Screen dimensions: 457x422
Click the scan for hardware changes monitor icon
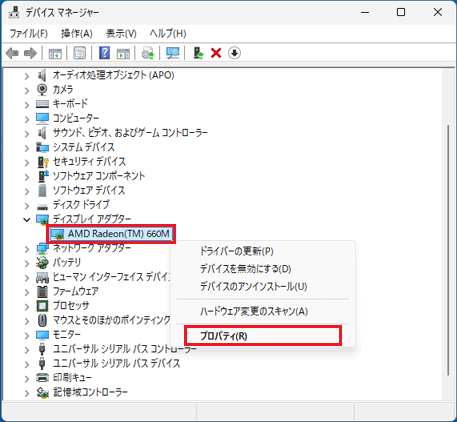pyautogui.click(x=173, y=53)
